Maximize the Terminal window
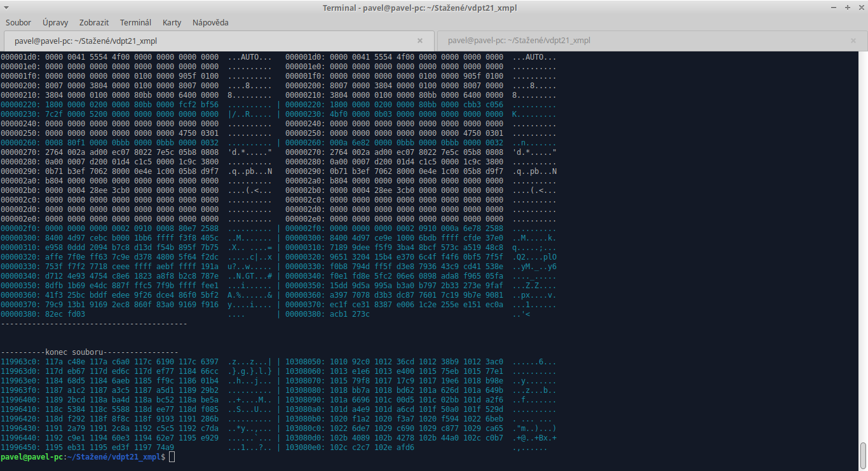Screen dimensions: 868x471 (847, 8)
